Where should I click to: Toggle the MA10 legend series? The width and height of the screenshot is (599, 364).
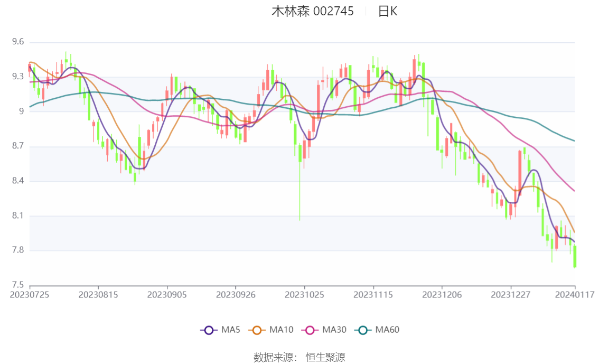coord(271,330)
